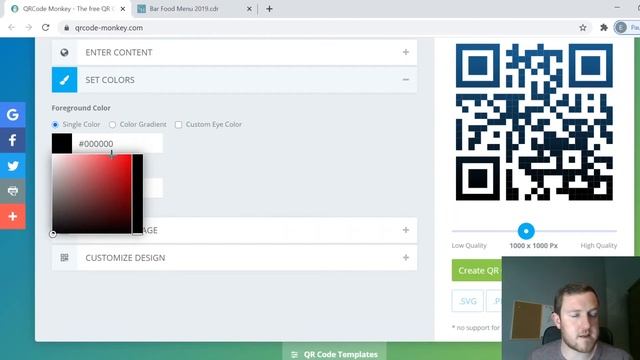Image resolution: width=640 pixels, height=360 pixels.
Task: Click the globe icon beside Enter Content
Action: tap(64, 52)
